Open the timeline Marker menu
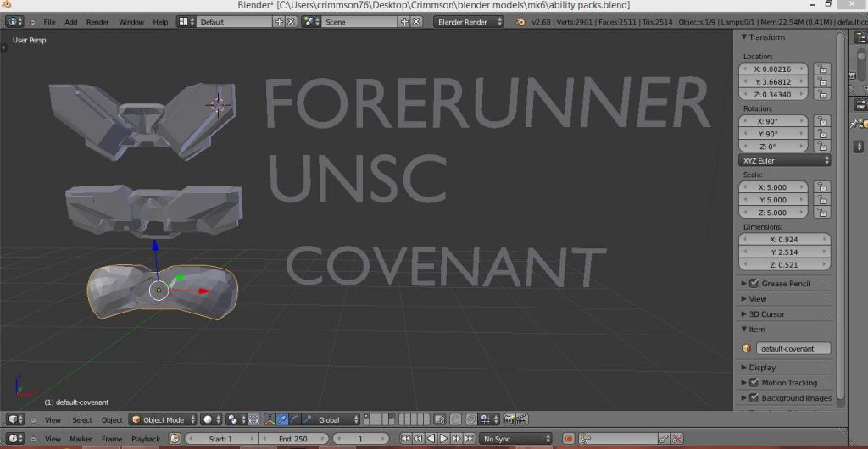The image size is (868, 449). coord(81,439)
